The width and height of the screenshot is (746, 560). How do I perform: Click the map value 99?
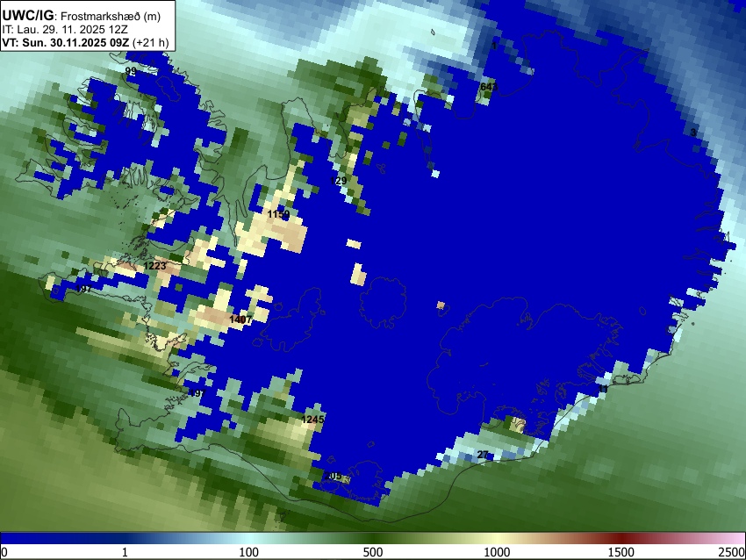pyautogui.click(x=131, y=71)
